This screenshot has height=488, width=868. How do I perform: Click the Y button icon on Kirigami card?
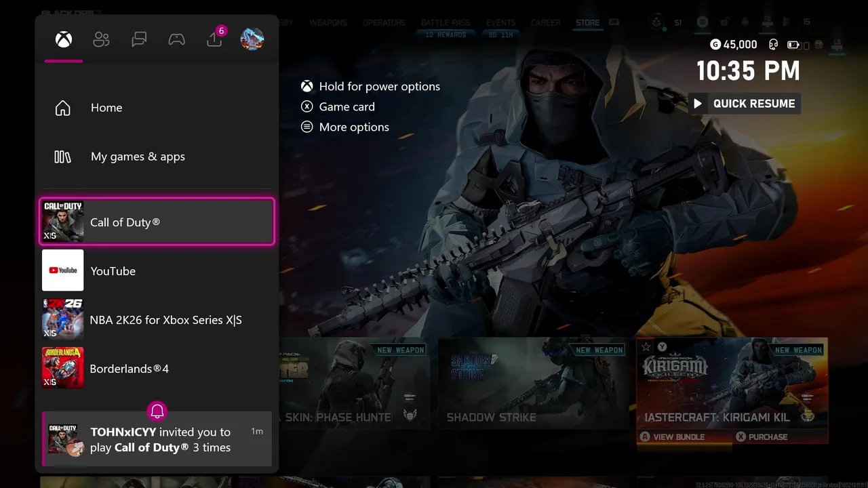pos(663,346)
